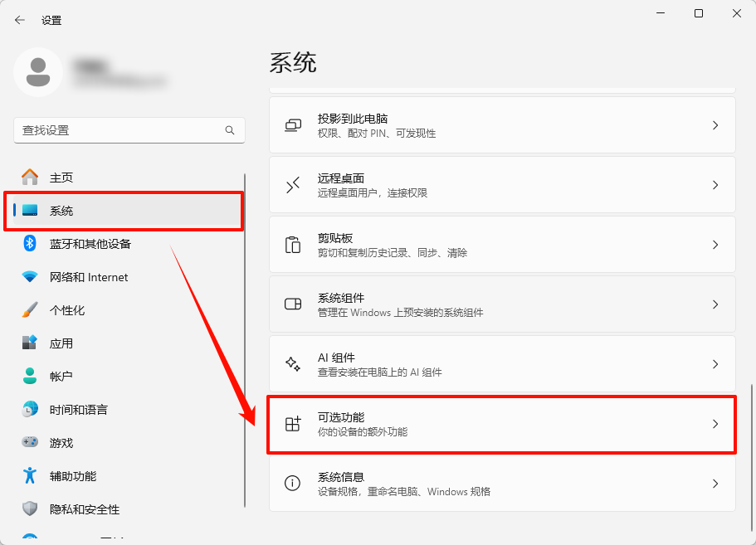756x545 pixels.
Task: Expand the 投影到此电脑 settings row
Action: click(500, 124)
